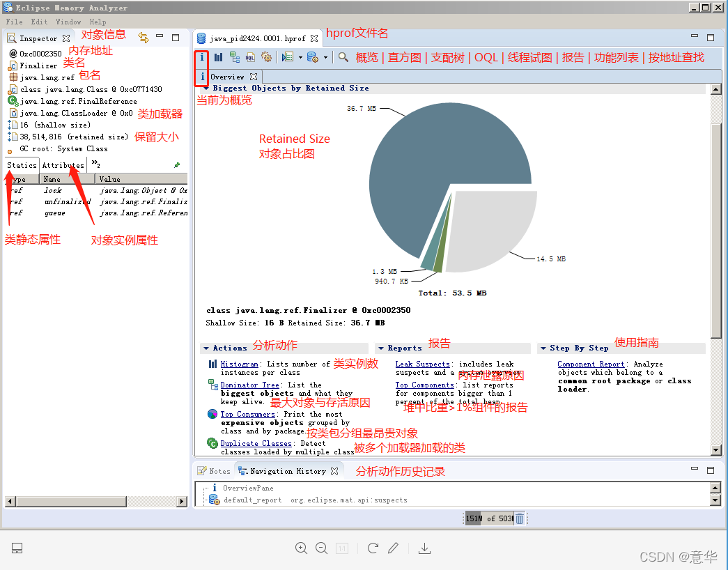This screenshot has height=570, width=728.
Task: Open the Duplicate Classes link
Action: 256,444
